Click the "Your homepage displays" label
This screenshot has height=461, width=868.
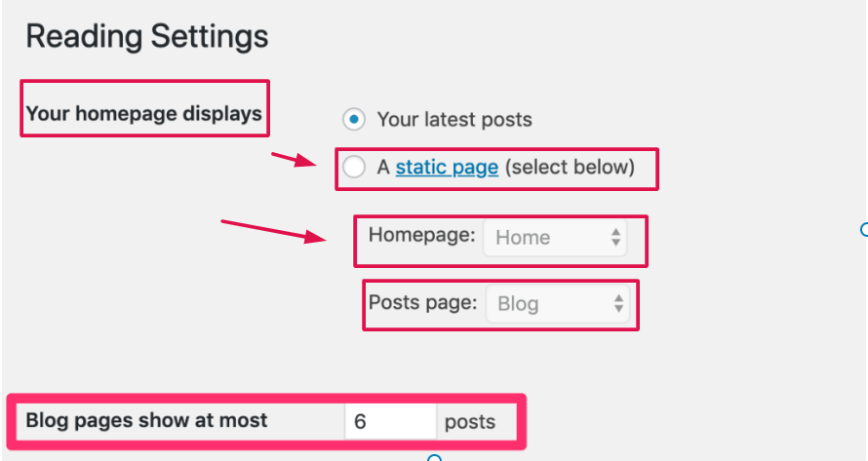143,113
